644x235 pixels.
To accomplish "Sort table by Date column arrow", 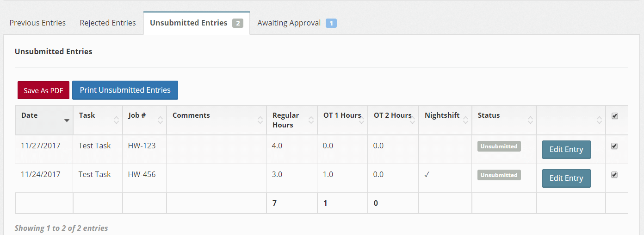I will [x=67, y=121].
